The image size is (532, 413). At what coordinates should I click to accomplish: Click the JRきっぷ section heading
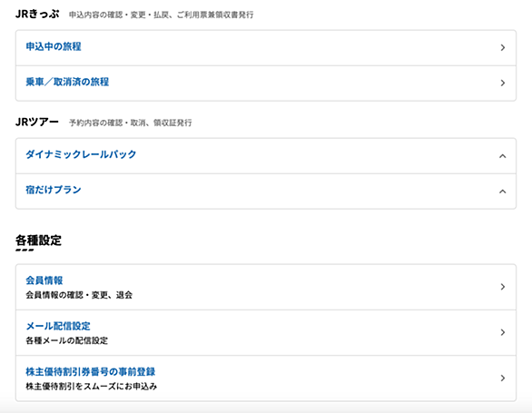click(x=37, y=14)
